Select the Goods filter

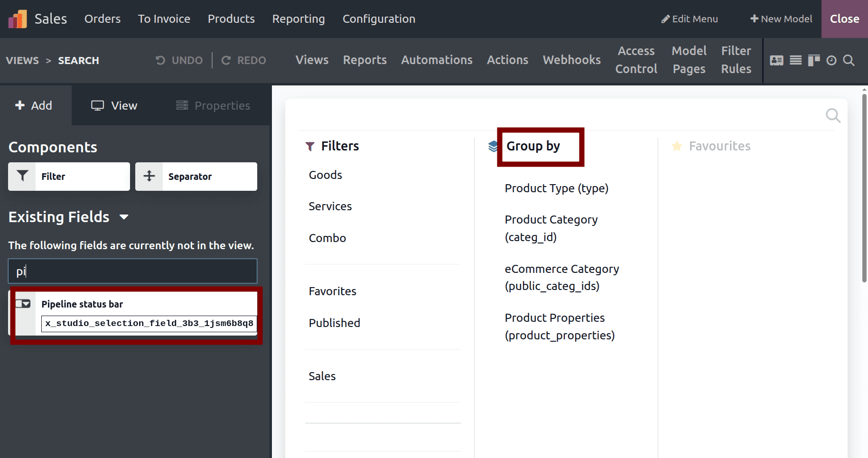[x=325, y=175]
